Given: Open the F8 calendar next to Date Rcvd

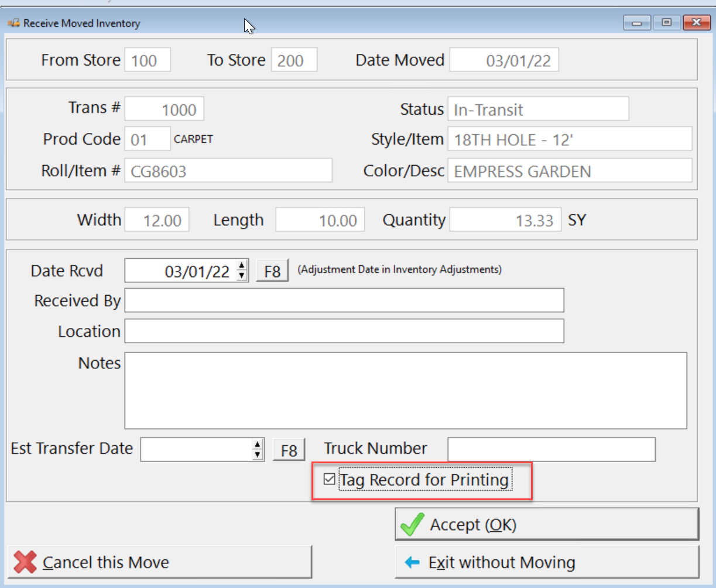Looking at the screenshot, I should point(272,271).
